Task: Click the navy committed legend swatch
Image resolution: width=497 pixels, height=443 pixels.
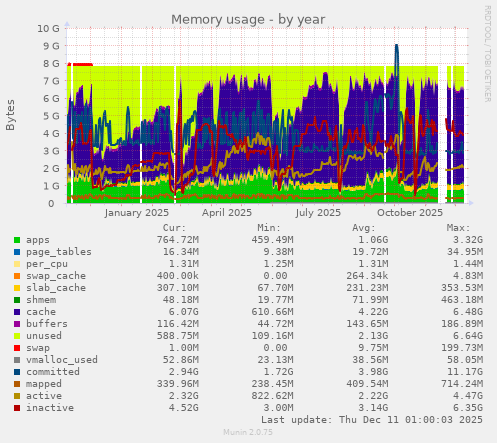Action: pyautogui.click(x=17, y=372)
